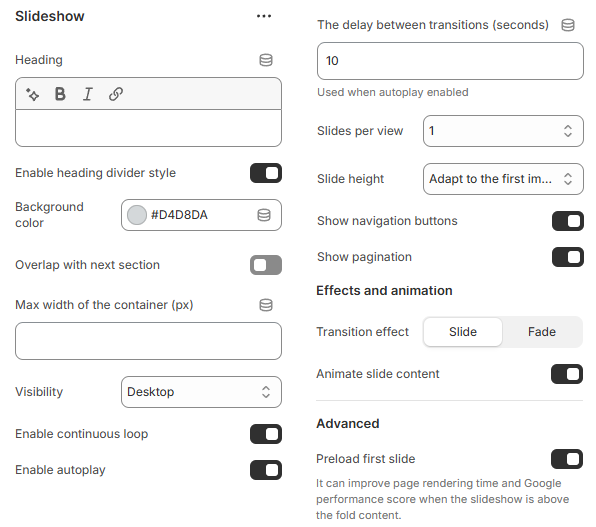Click the dynamic source icon beside Heading
This screenshot has height=527, width=596.
point(266,60)
